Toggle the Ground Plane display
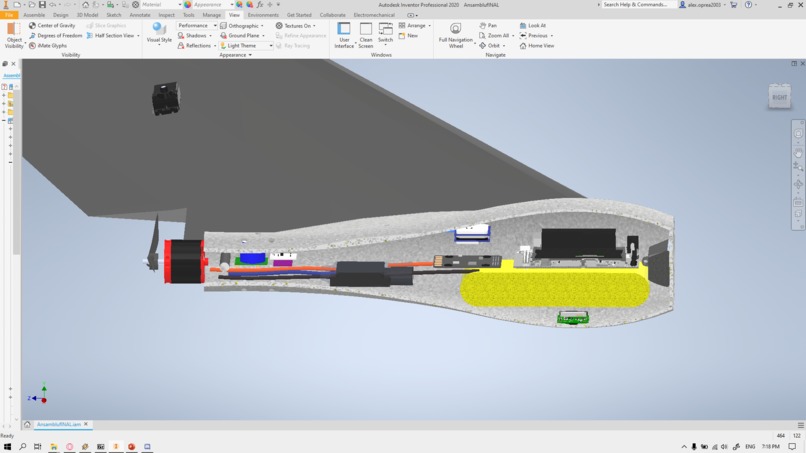This screenshot has height=453, width=806. pyautogui.click(x=240, y=35)
